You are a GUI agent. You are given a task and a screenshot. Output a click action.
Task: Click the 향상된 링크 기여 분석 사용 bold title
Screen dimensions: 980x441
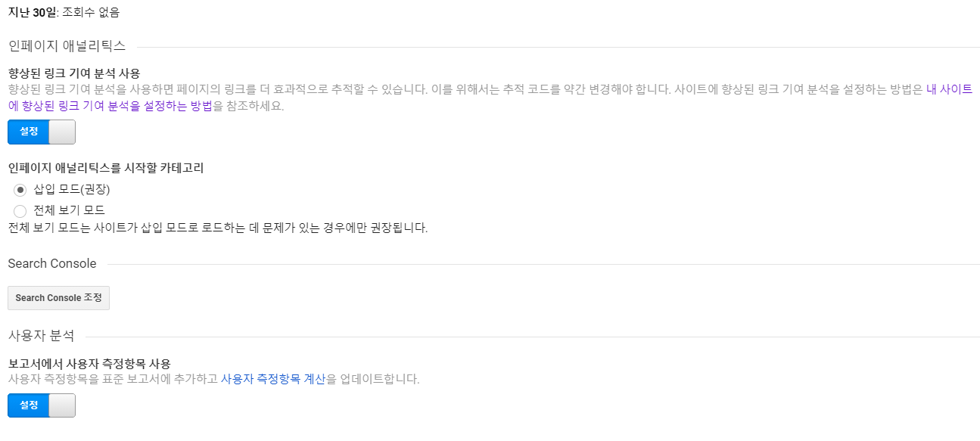pyautogui.click(x=74, y=73)
